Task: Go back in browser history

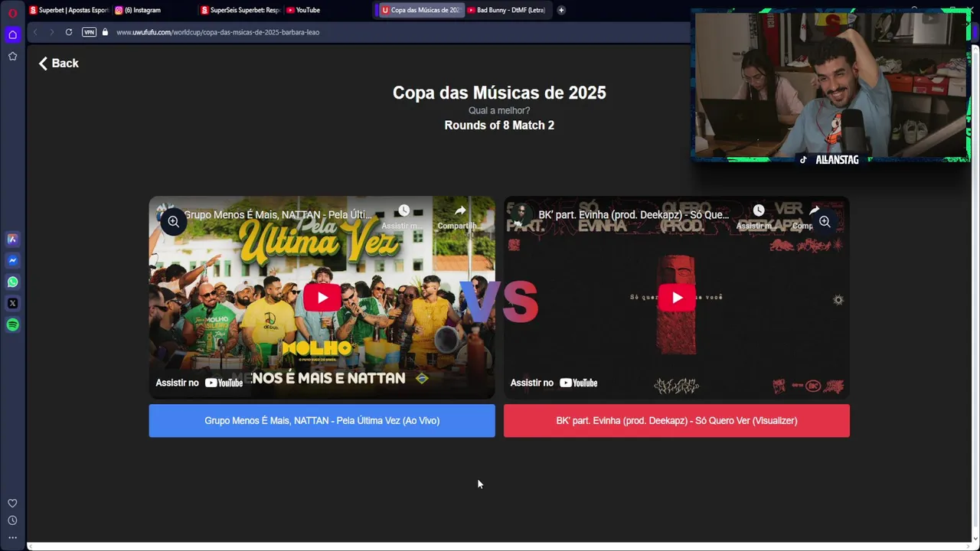Action: coord(35,32)
